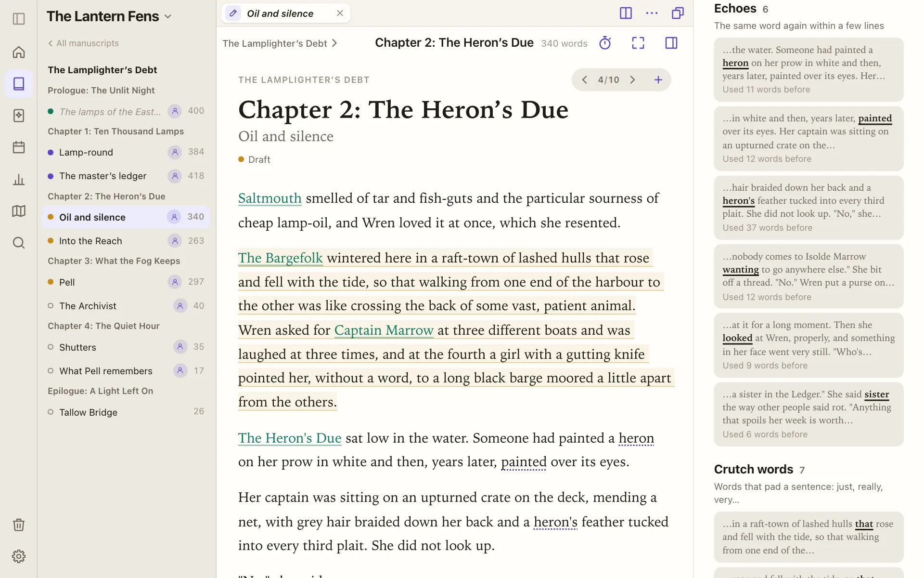This screenshot has height=578, width=924.
Task: Open the duplicate windows icon
Action: pyautogui.click(x=678, y=13)
